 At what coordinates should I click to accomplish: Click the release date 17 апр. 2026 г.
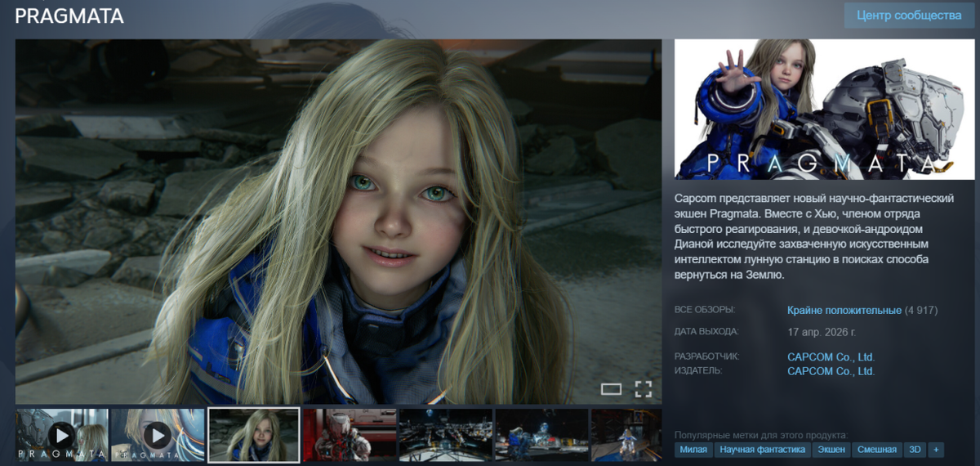(x=822, y=333)
